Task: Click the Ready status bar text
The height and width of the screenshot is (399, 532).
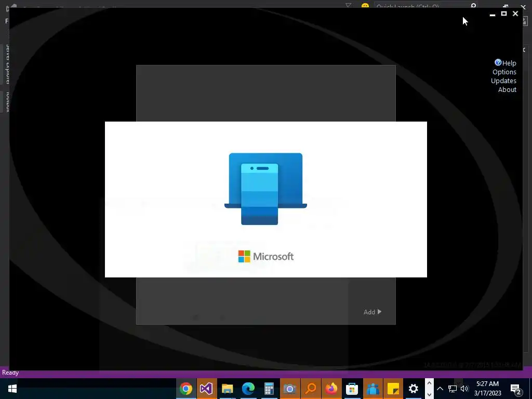Action: click(10, 373)
